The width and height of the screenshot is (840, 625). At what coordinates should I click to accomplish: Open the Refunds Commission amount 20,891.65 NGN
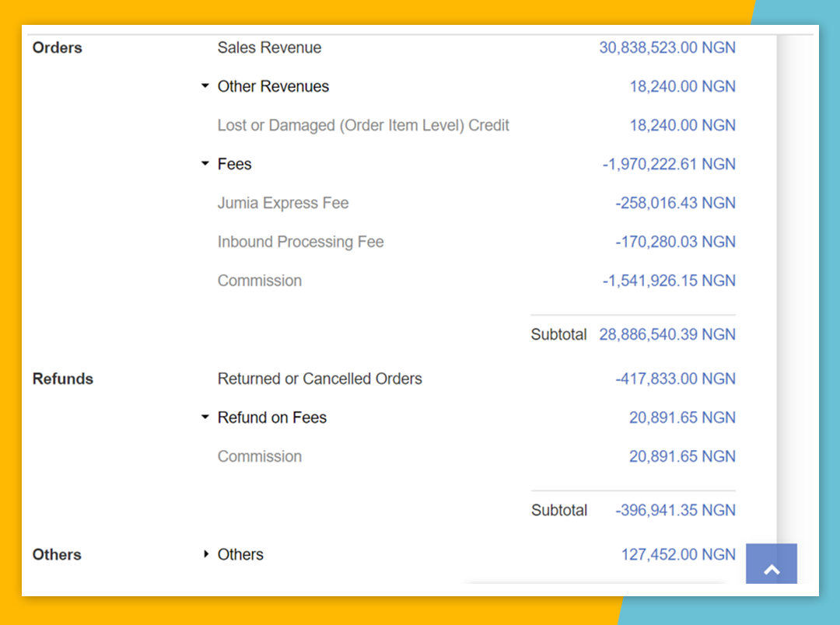point(682,456)
